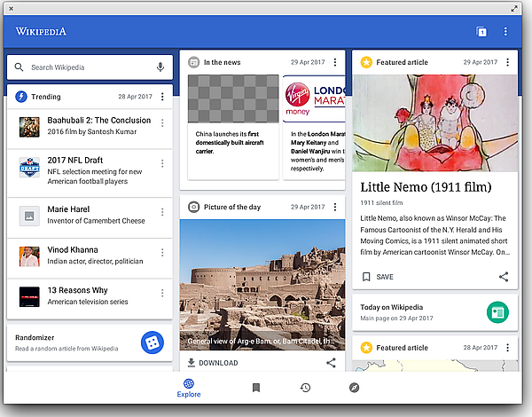Open Vinod Khanna article
Image resolution: width=532 pixels, height=417 pixels.
pos(90,258)
